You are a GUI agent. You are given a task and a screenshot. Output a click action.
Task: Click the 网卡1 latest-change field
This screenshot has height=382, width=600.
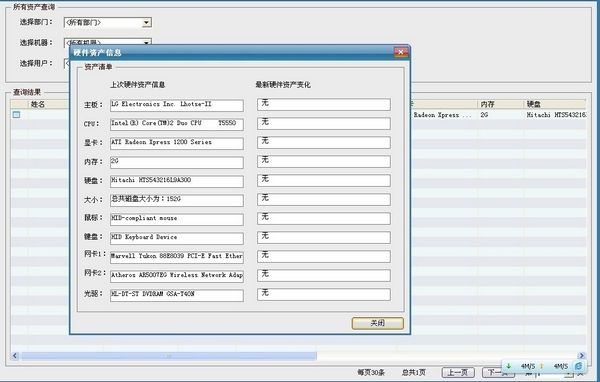tap(324, 256)
